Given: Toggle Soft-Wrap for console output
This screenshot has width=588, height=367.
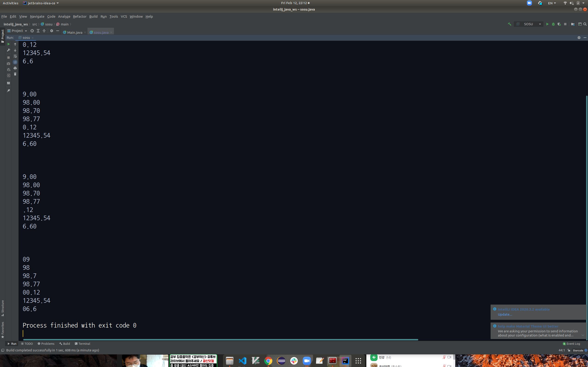Looking at the screenshot, I should tap(15, 56).
